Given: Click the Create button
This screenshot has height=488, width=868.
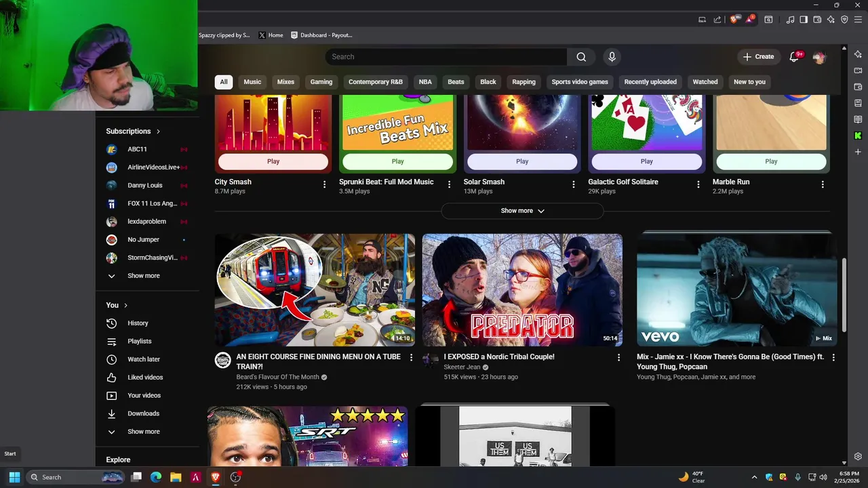Looking at the screenshot, I should (759, 57).
